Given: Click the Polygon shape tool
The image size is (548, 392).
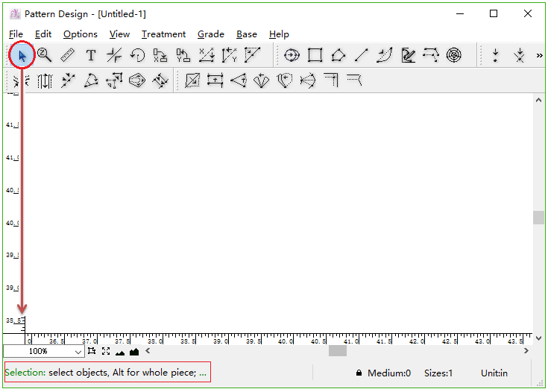Looking at the screenshot, I should tap(338, 55).
